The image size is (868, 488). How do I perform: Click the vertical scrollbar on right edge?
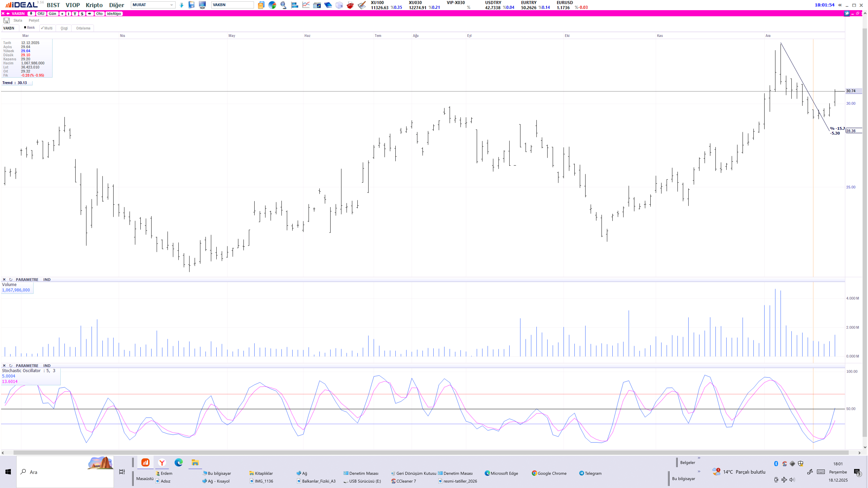click(x=865, y=232)
